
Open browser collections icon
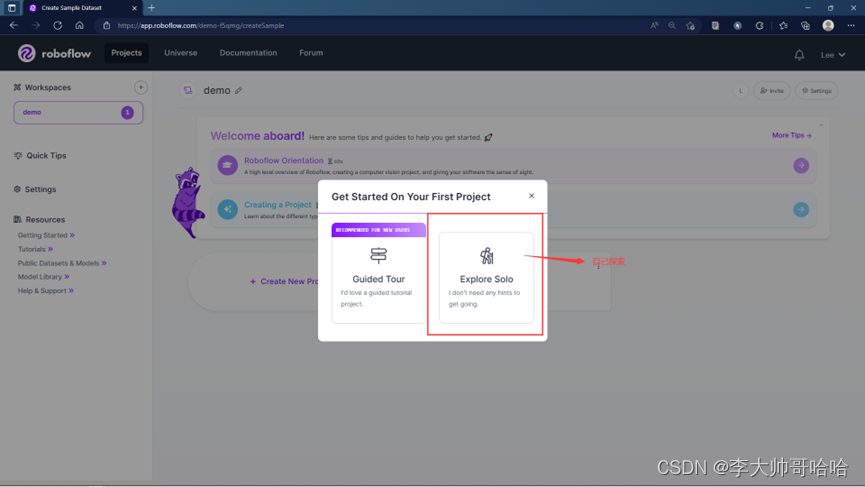pos(805,25)
